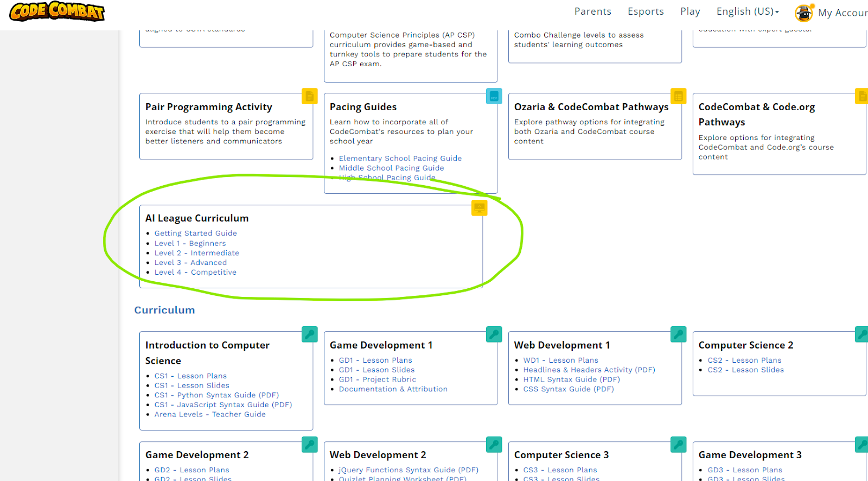Click the Introduction to Computer Science heading

[x=207, y=353]
